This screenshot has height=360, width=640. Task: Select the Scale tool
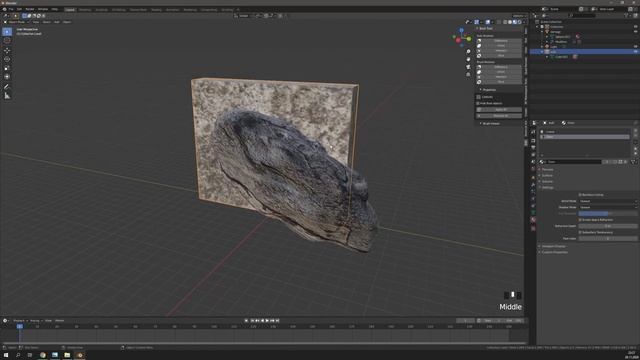coord(7,68)
